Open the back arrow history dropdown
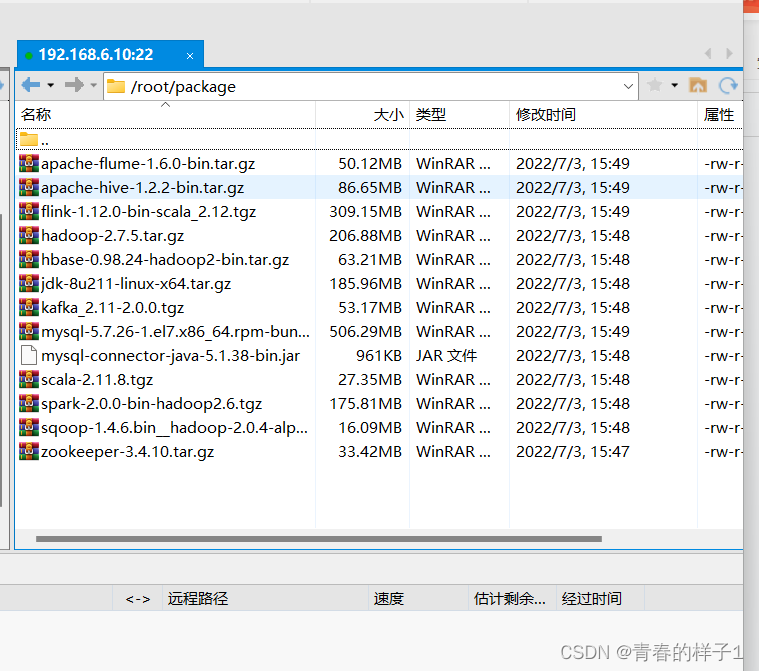 (50, 85)
